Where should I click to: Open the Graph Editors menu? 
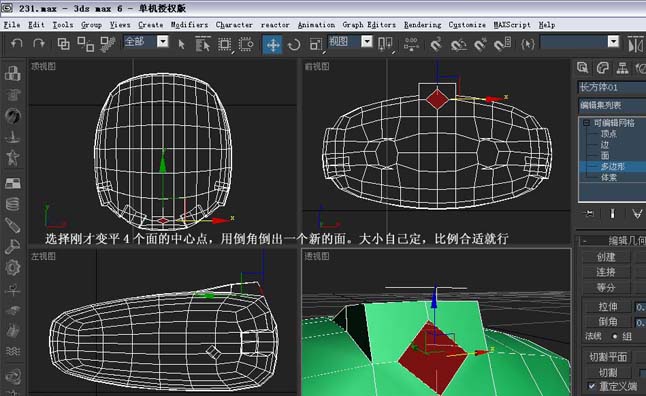click(369, 25)
